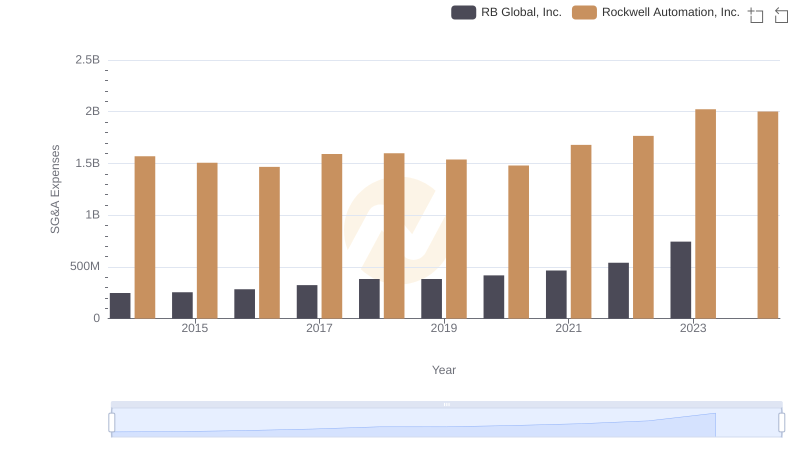800x461 pixels.
Task: Click the zoom area selection icon
Action: coord(756,15)
